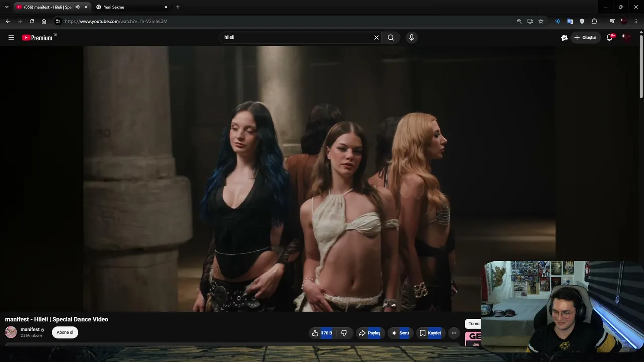Open the manifest channel name link

(30, 329)
